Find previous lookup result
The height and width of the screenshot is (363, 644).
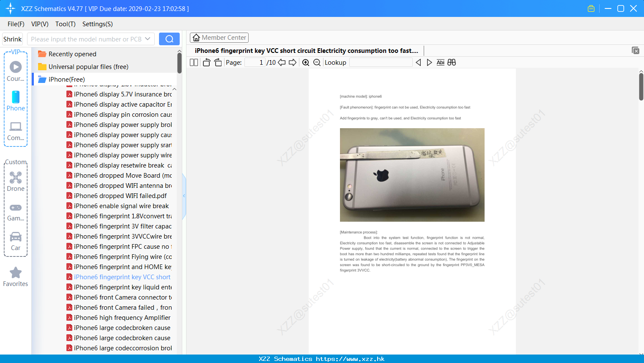[x=418, y=63]
